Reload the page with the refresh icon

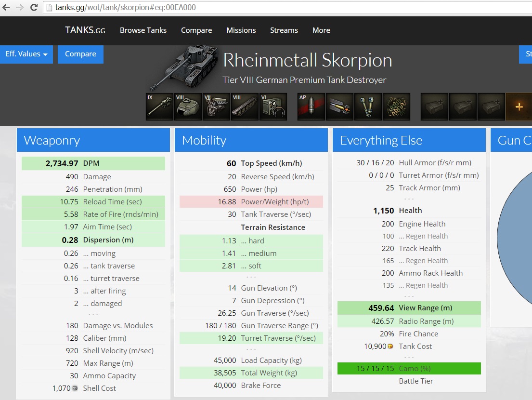click(34, 7)
